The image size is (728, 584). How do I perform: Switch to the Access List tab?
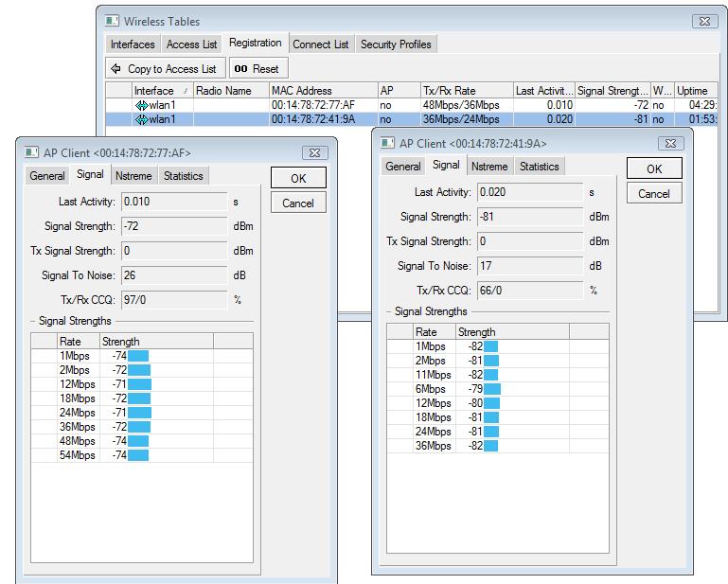(191, 44)
